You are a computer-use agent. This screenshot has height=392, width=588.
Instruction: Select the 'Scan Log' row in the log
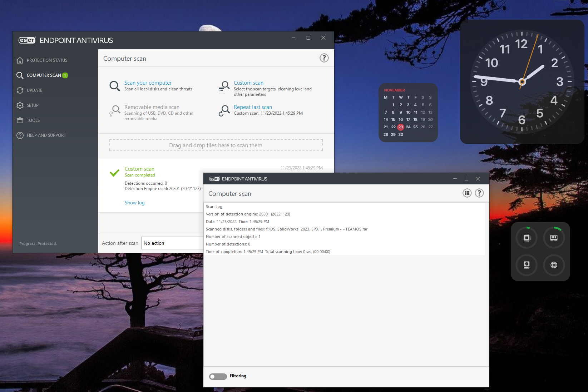point(345,207)
